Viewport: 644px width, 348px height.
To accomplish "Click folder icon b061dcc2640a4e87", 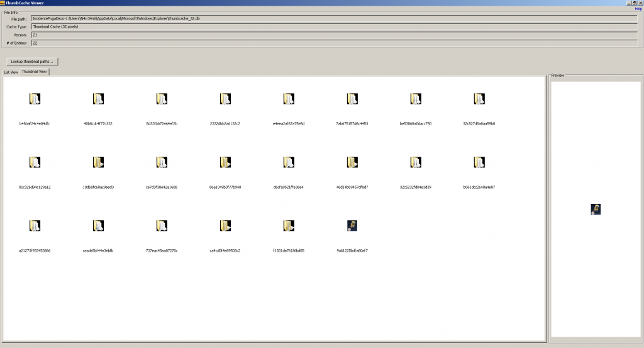I will pos(479,162).
